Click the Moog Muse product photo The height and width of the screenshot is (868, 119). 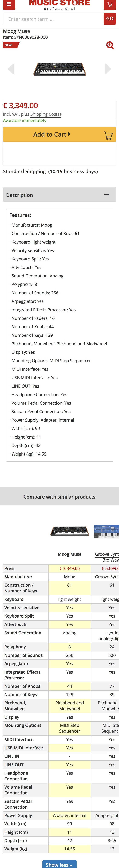coord(59,69)
